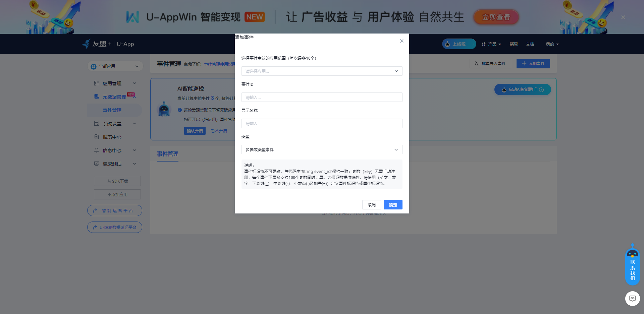The height and width of the screenshot is (314, 644).
Task: Open the 类型 dropdown showing 多参数类型事件
Action: [321, 149]
